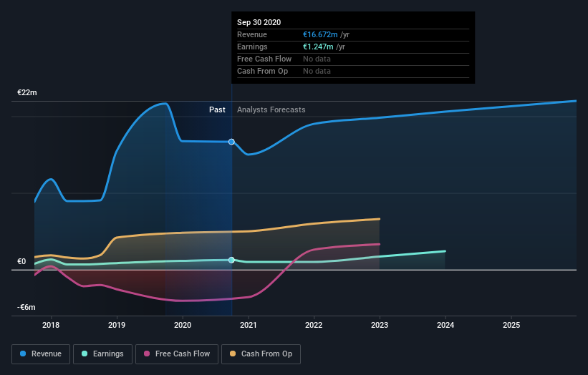Click the Earnings row label in tooltip

point(252,47)
